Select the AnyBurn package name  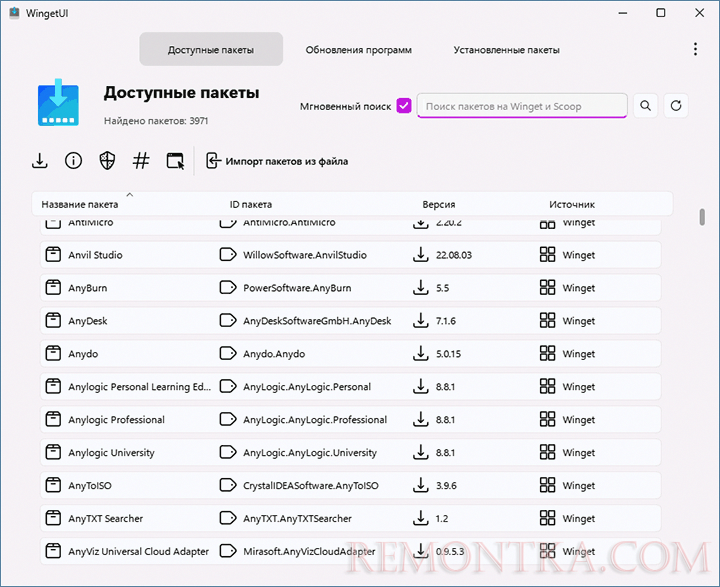coord(88,288)
